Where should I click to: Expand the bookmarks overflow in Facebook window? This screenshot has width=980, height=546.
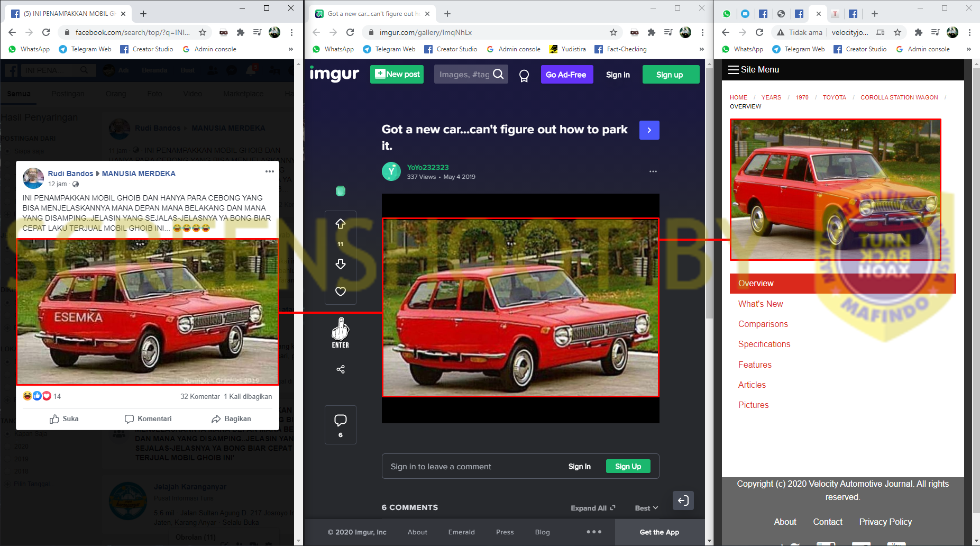(x=290, y=49)
